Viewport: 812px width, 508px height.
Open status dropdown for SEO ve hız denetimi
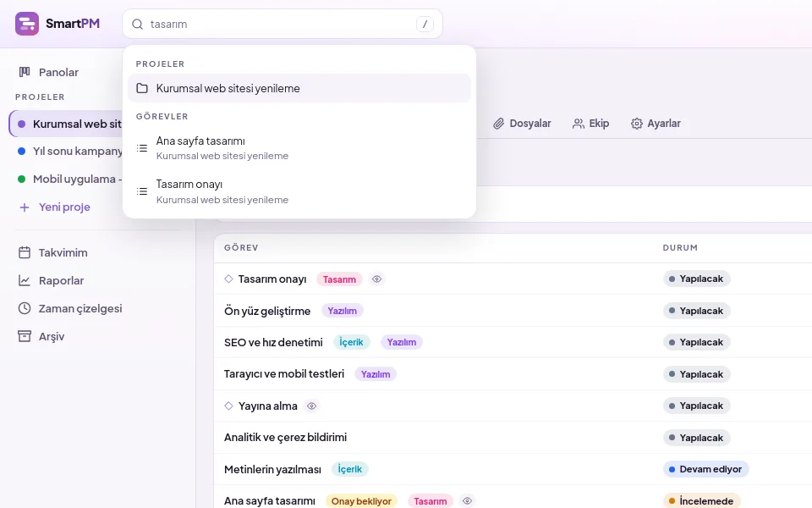pos(696,342)
